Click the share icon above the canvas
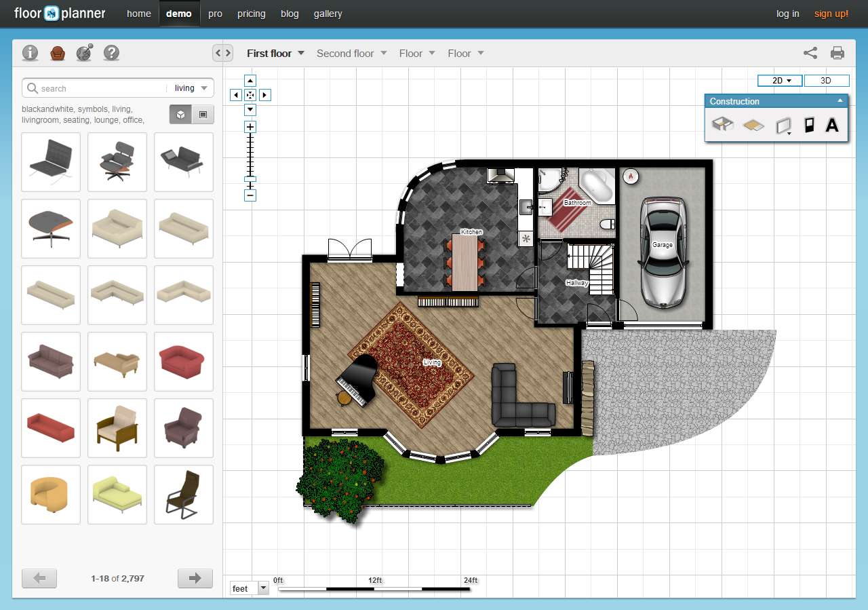The height and width of the screenshot is (610, 868). 810,52
